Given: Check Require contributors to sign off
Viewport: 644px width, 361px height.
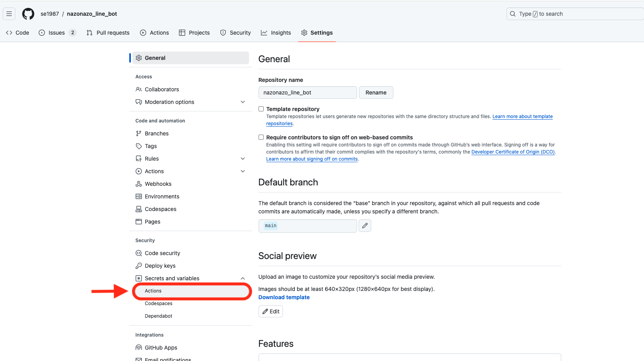Looking at the screenshot, I should (261, 137).
